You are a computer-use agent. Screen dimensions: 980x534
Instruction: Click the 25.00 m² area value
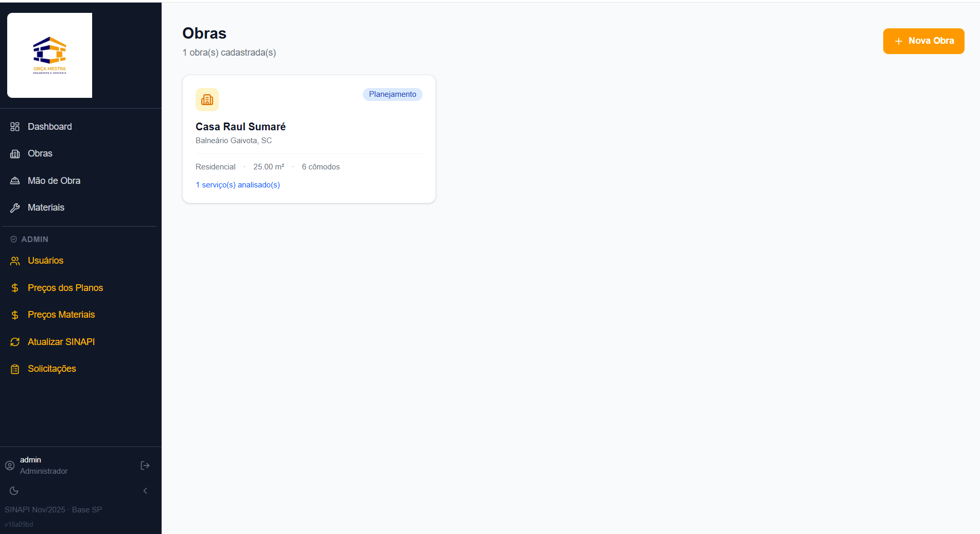pos(269,167)
